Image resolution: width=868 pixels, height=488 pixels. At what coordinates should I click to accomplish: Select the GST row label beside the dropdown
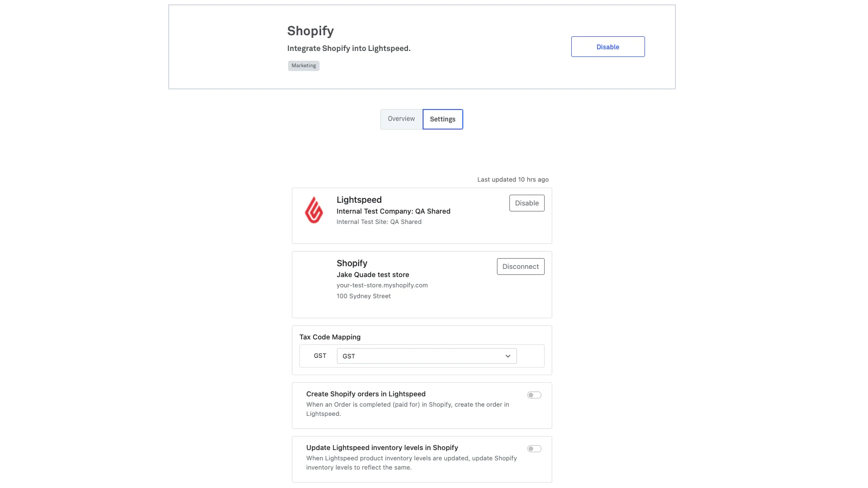coord(320,356)
